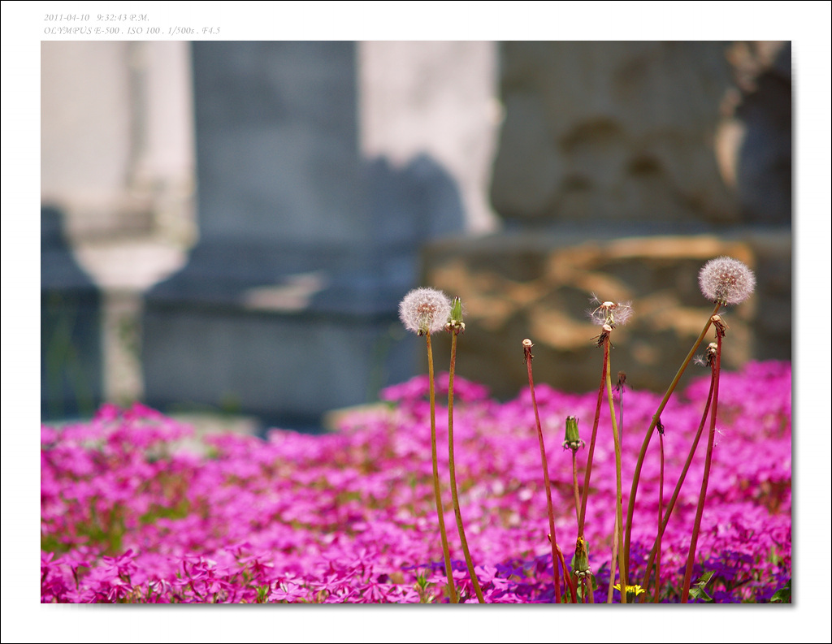Click the yellow flower at the bottom

tap(628, 590)
